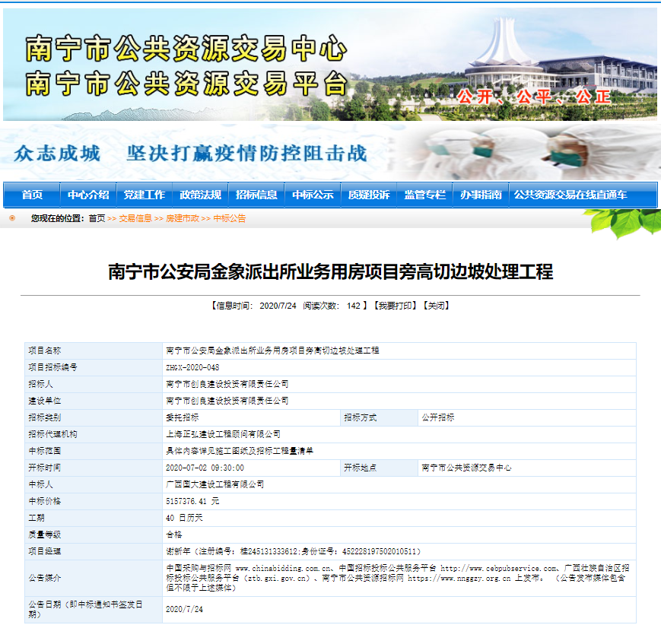Click the orange bullet icon beside 您现在的位置
The height and width of the screenshot is (644, 661).
coord(12,218)
